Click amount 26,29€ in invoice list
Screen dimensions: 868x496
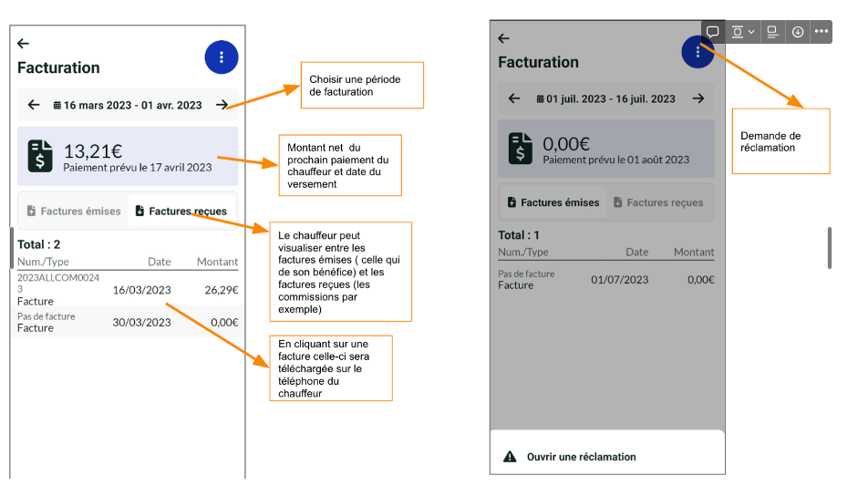[x=222, y=290]
